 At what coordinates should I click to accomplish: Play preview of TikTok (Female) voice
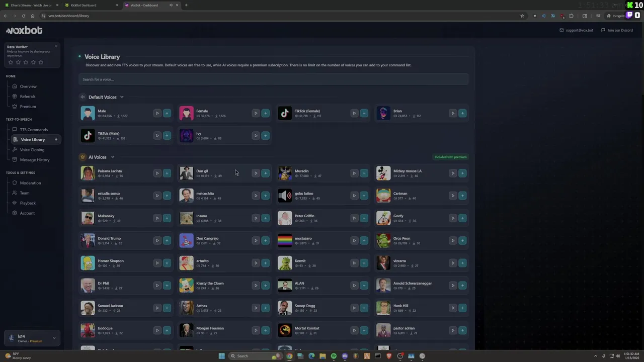pos(354,113)
